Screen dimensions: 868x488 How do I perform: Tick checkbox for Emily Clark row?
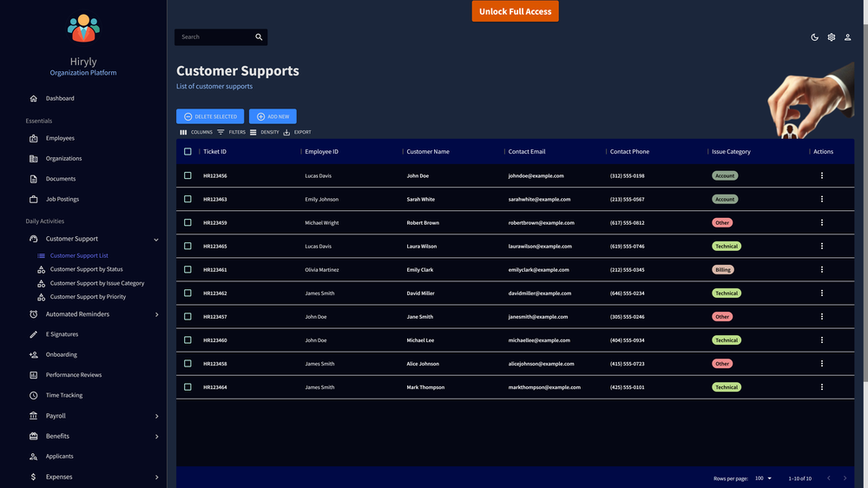point(187,269)
